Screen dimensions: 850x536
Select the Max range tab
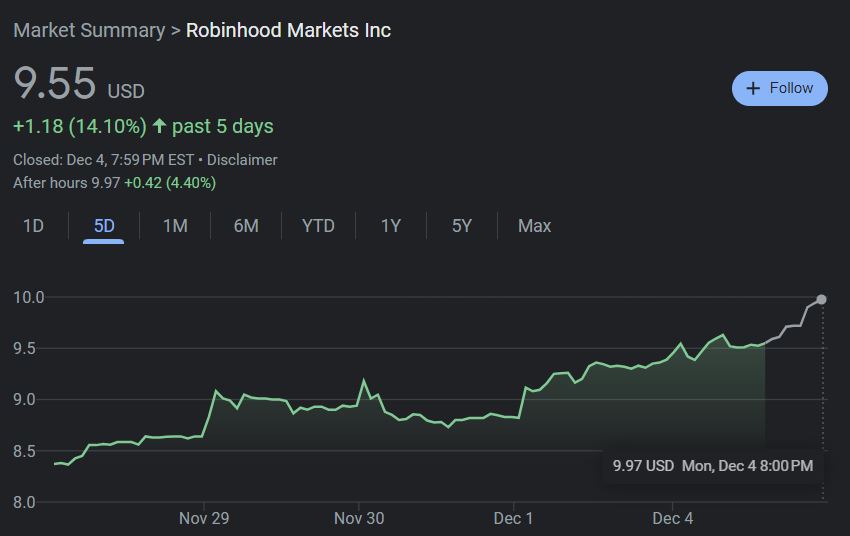click(x=534, y=225)
